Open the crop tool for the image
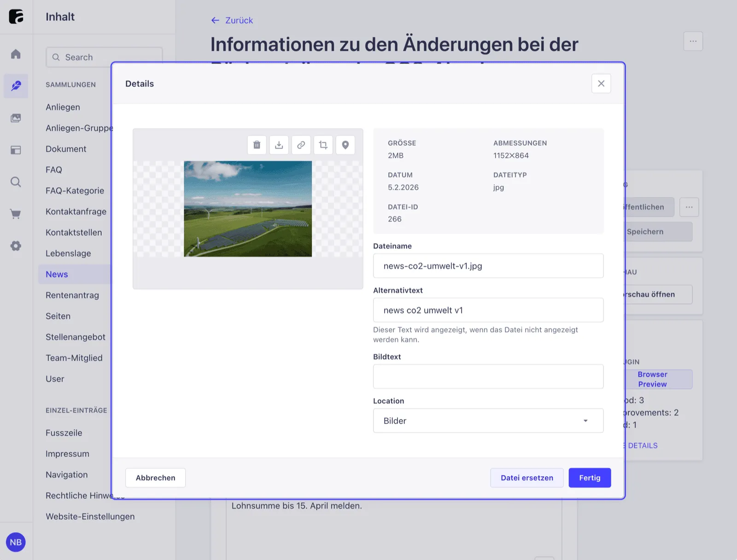This screenshot has width=737, height=560. (x=323, y=145)
